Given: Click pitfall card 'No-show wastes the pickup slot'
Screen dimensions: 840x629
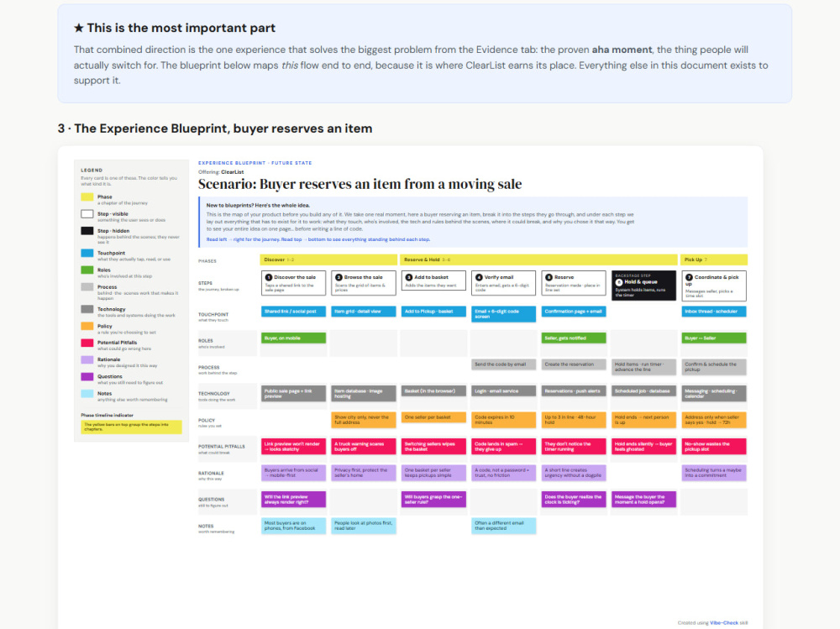Looking at the screenshot, I should point(714,447).
